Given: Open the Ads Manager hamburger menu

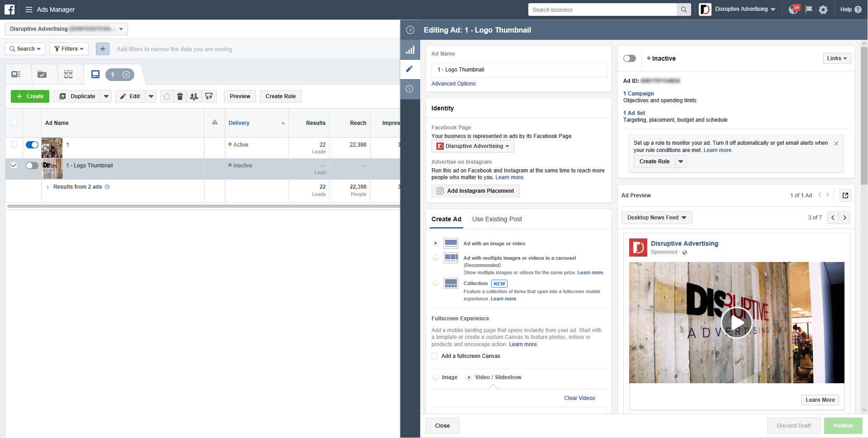Looking at the screenshot, I should (28, 10).
